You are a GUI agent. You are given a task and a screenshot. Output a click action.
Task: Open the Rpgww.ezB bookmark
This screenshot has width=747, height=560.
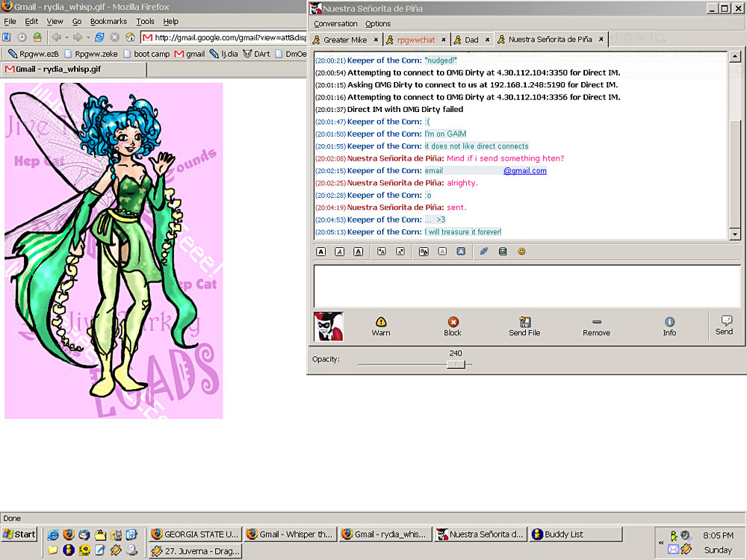[x=34, y=55]
